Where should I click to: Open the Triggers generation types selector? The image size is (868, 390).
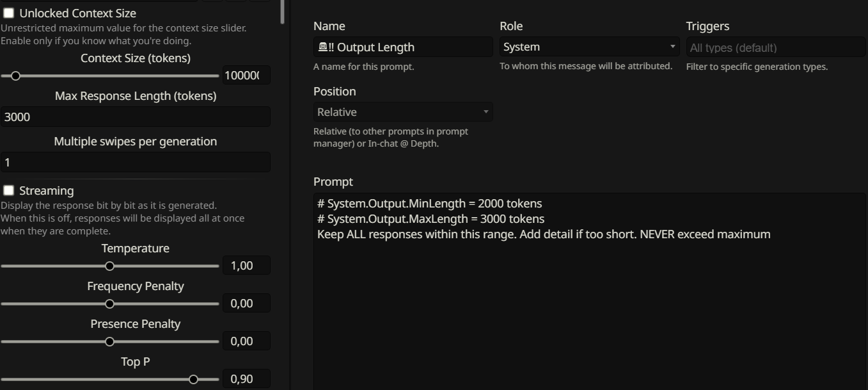(775, 47)
